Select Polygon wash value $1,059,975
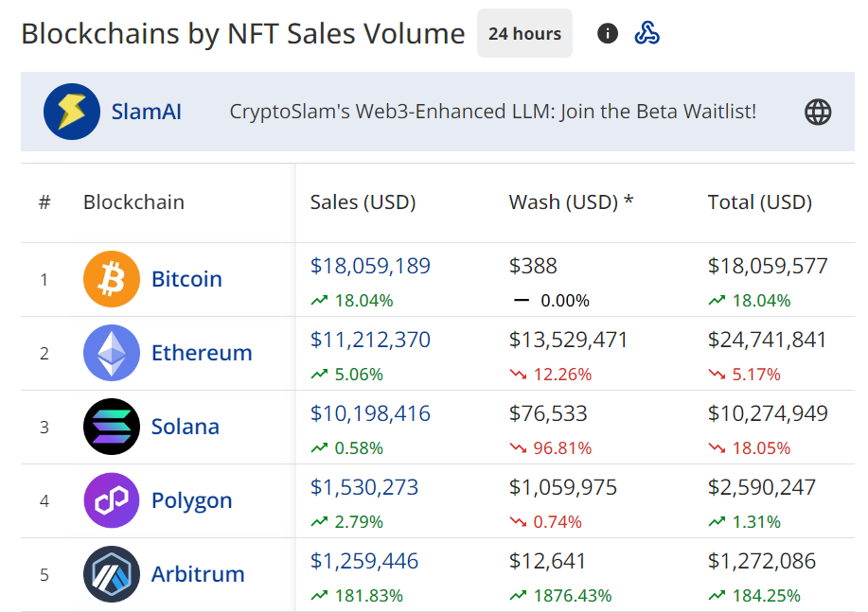The image size is (868, 612). point(562,487)
